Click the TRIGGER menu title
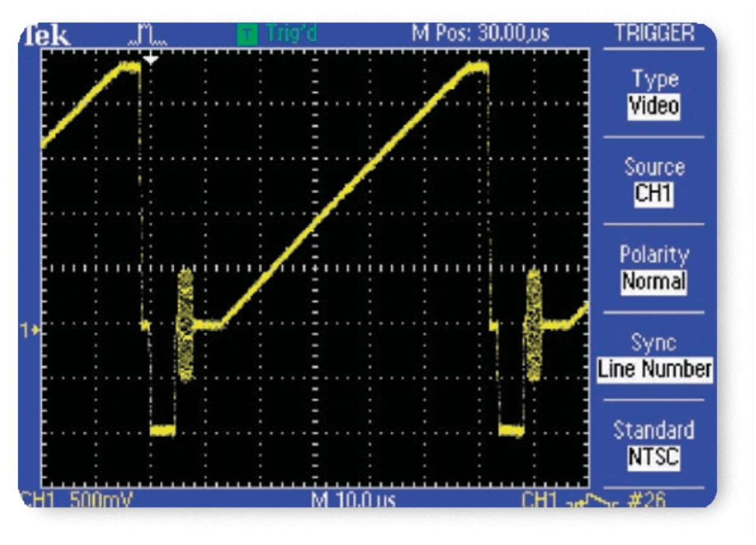Screen dimensions: 756x545 click(x=654, y=33)
